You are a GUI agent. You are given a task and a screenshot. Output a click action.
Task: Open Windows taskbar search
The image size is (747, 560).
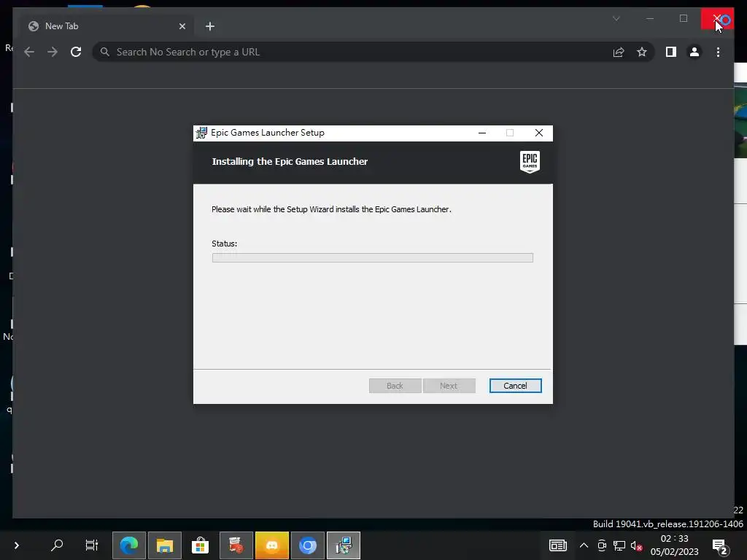[57, 545]
